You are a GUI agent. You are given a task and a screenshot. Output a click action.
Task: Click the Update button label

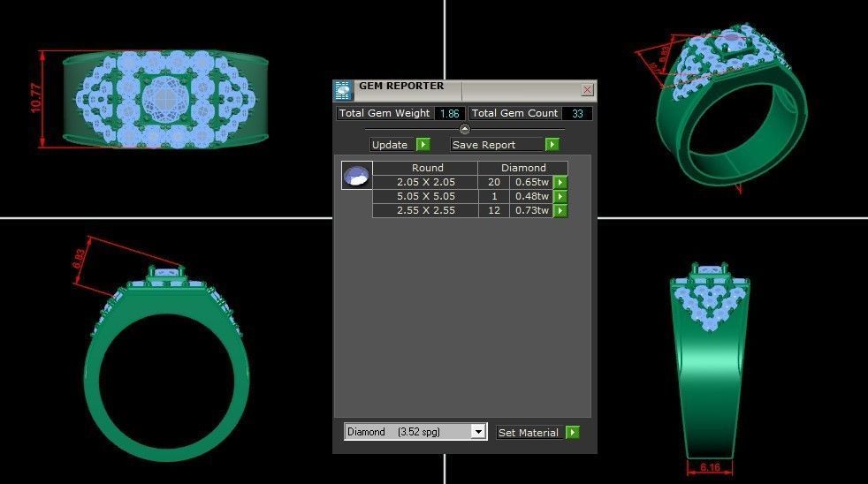(390, 144)
